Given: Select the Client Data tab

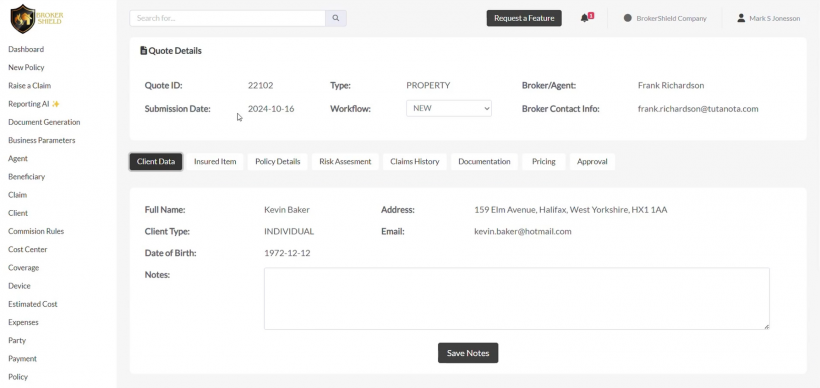Looking at the screenshot, I should point(156,162).
